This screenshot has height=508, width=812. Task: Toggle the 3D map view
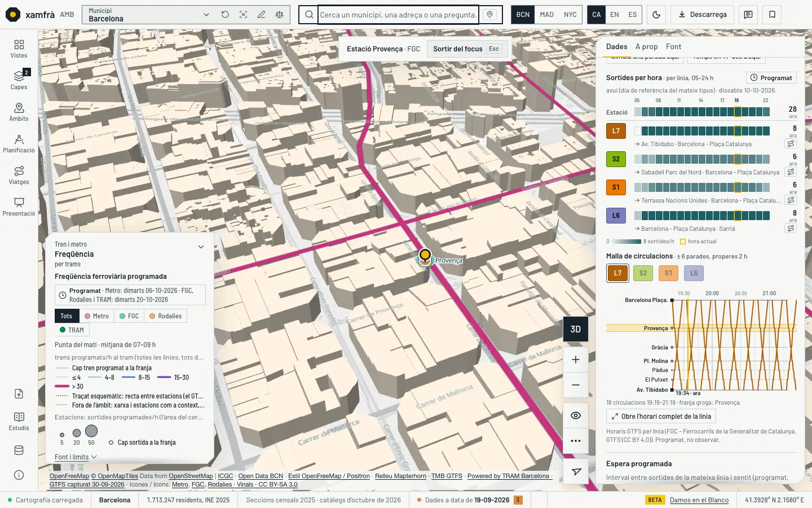coord(576,329)
